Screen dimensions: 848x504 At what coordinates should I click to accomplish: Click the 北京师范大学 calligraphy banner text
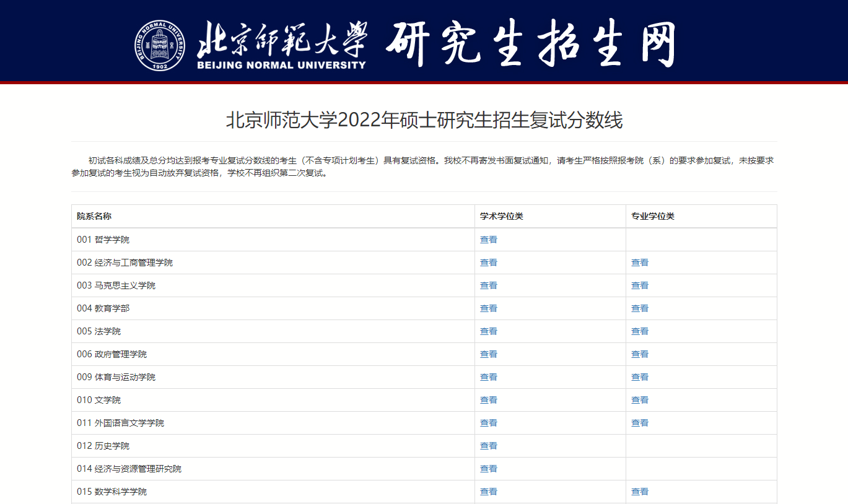click(282, 38)
